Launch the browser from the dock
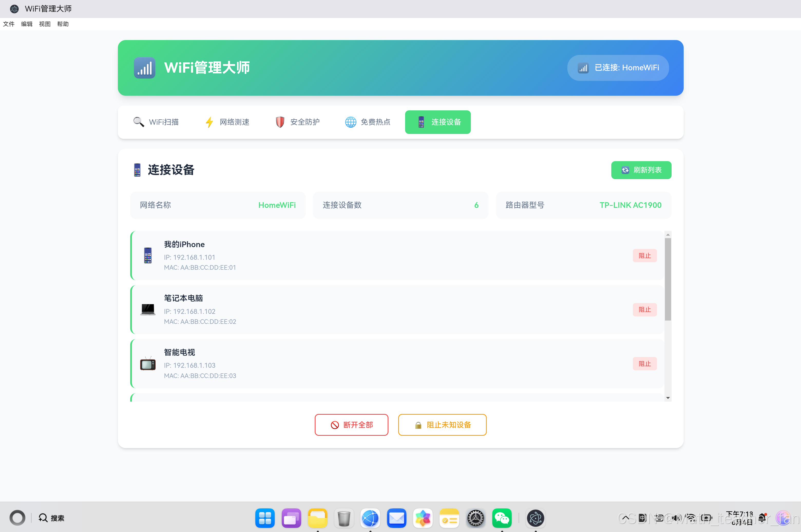 click(370, 518)
